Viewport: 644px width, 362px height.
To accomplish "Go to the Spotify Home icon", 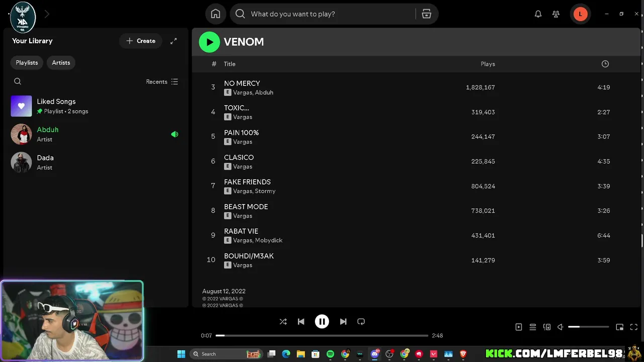I will pyautogui.click(x=215, y=14).
